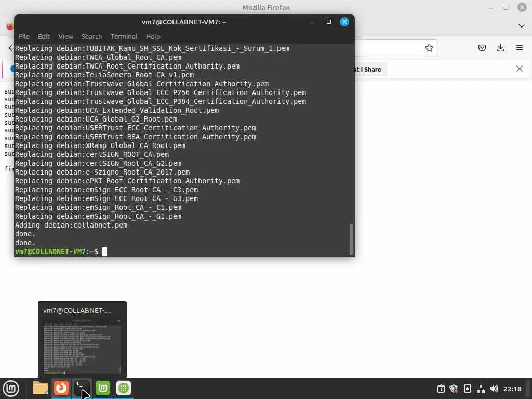Click line 'Replacing debian:e-Szigno_Root_CA_2017.pem'
532x399 pixels.
102,172
